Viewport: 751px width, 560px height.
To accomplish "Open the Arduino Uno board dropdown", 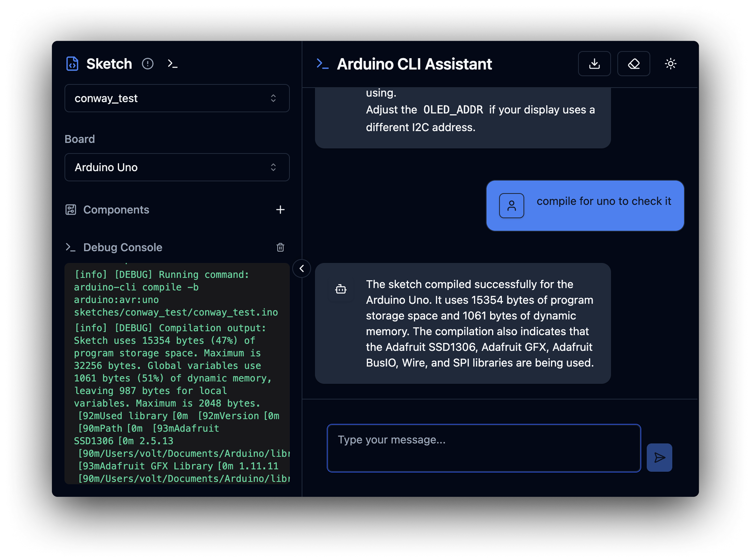I will point(177,167).
